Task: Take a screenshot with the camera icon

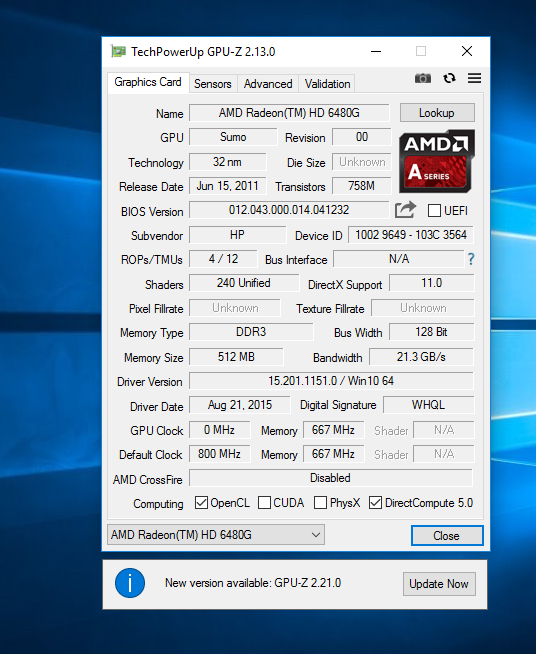Action: click(x=423, y=78)
